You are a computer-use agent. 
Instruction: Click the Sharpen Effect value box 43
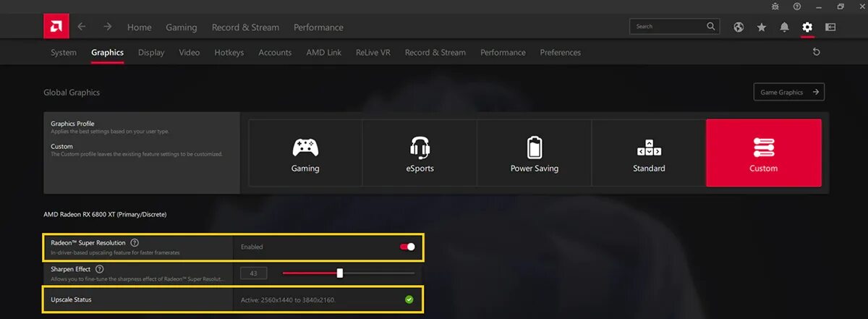click(x=254, y=273)
